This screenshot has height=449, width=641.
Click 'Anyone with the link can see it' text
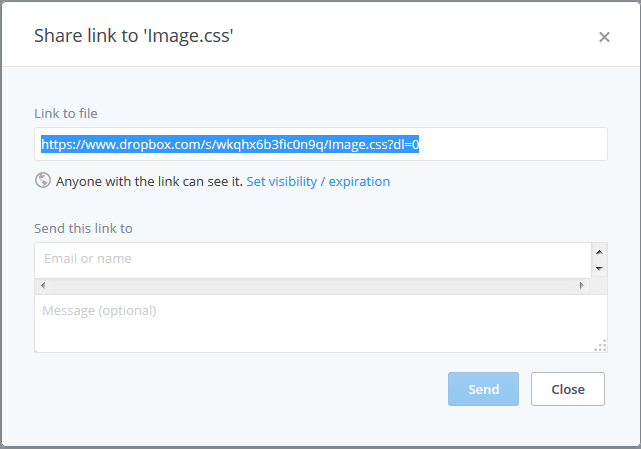click(149, 181)
